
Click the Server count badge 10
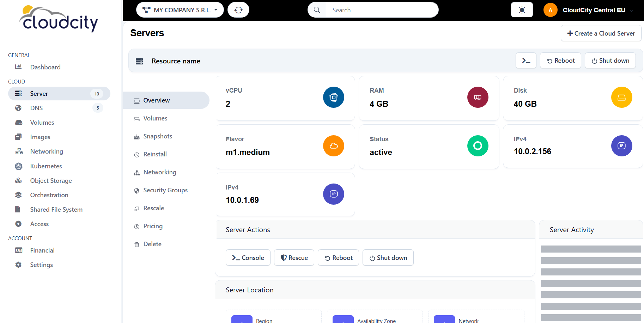97,94
